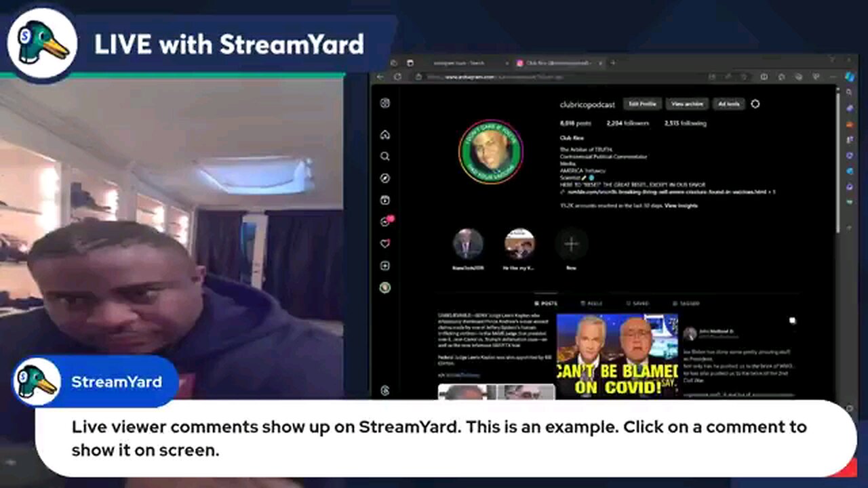Viewport: 868px width, 488px height.
Task: Open the John Medland Jr. Biden post
Action: 738,355
